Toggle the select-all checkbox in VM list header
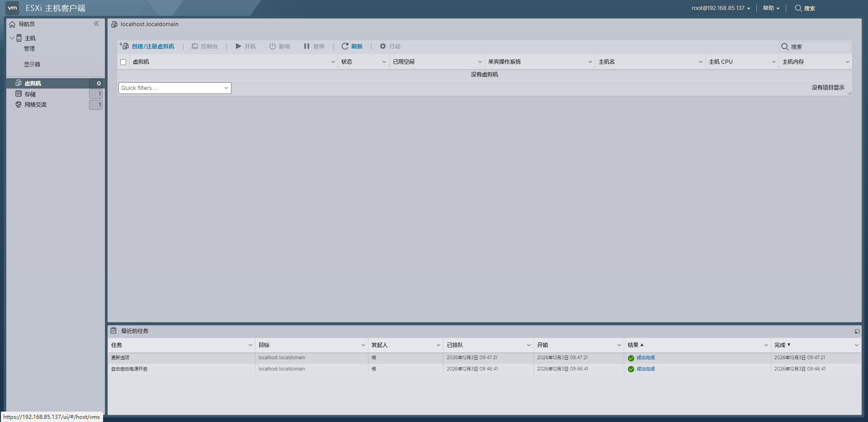The image size is (868, 422). click(x=123, y=61)
